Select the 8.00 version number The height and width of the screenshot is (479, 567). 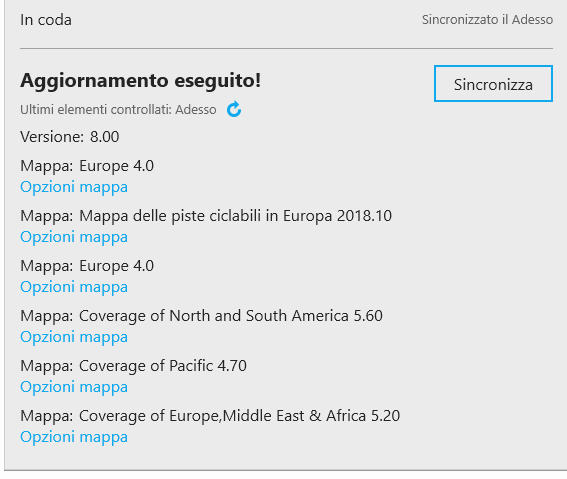point(105,137)
